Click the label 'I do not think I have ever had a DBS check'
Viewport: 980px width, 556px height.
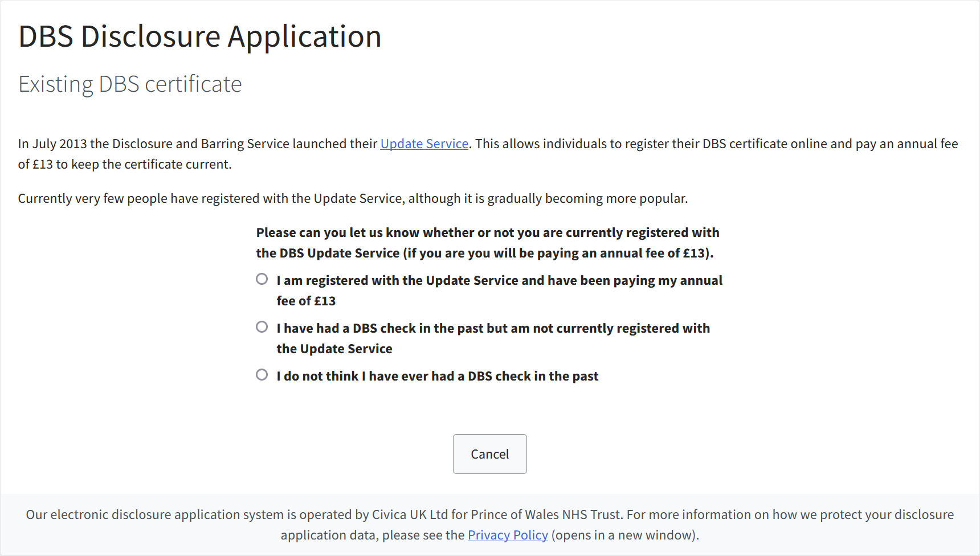438,376
